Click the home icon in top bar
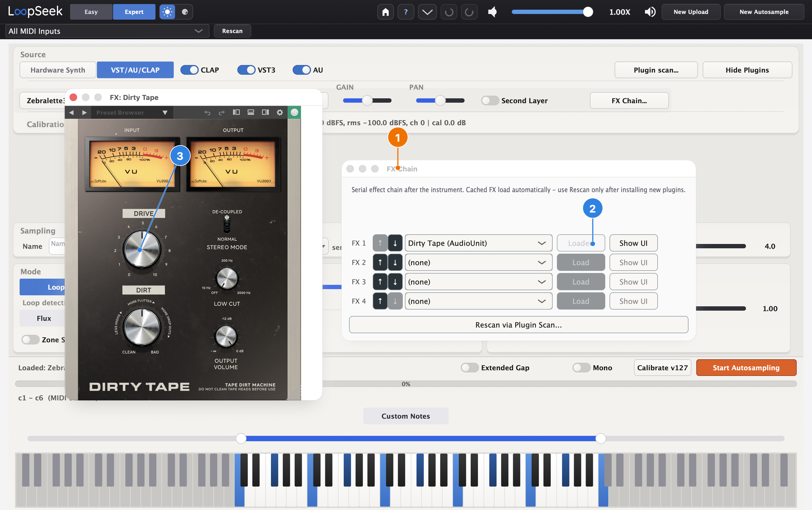The height and width of the screenshot is (510, 812). click(385, 12)
